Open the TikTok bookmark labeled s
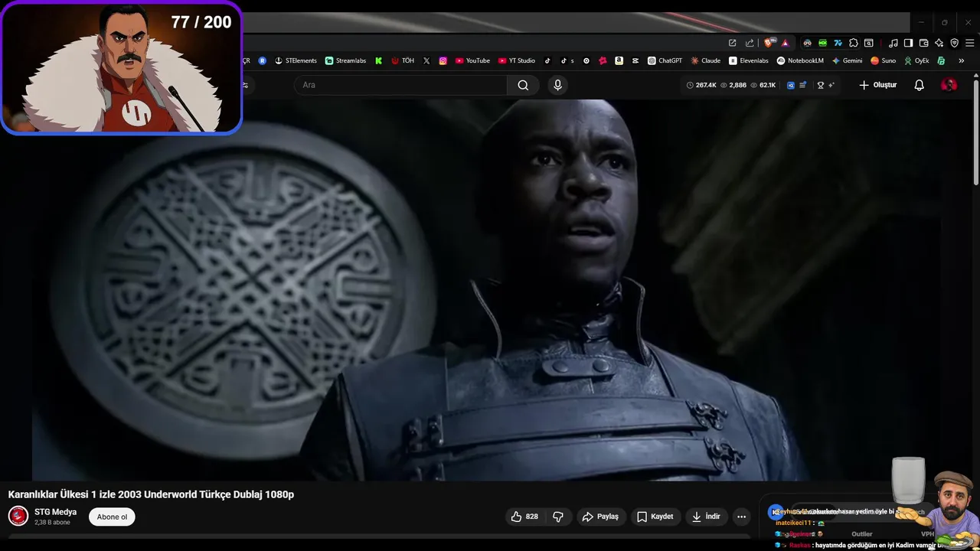Image resolution: width=980 pixels, height=551 pixels. tap(567, 60)
